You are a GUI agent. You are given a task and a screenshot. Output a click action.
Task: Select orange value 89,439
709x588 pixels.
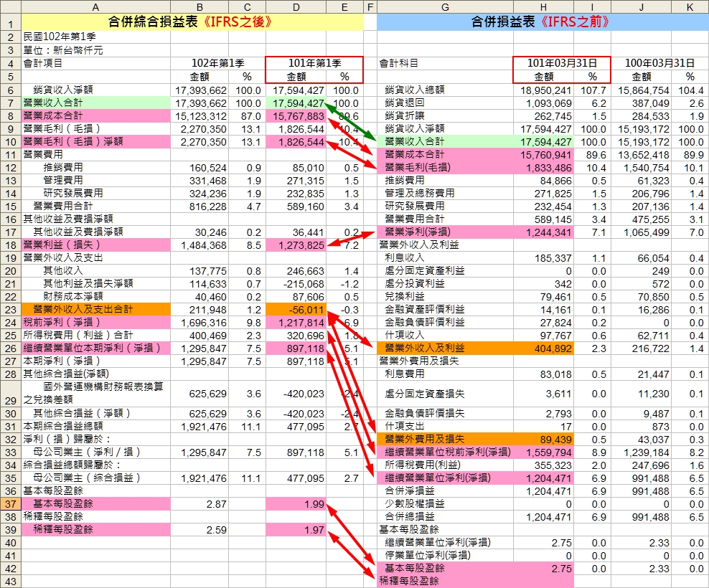click(543, 440)
